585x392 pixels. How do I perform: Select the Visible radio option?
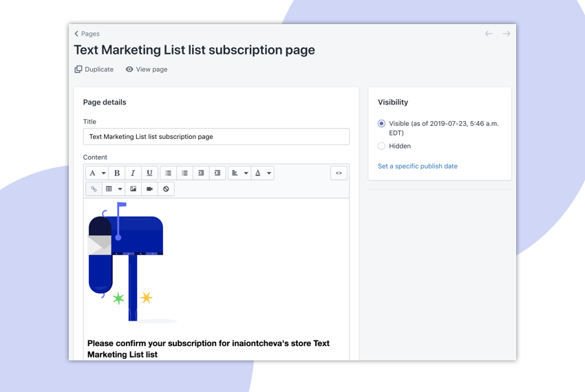[381, 124]
